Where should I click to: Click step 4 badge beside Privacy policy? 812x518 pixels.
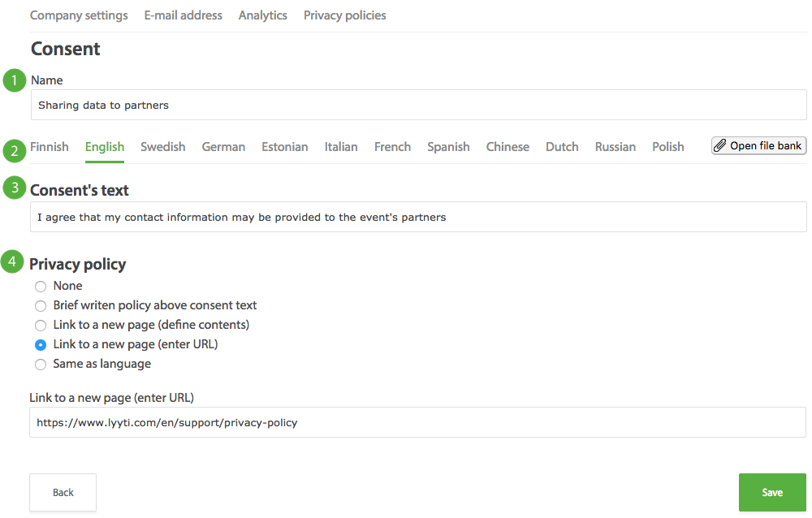coord(13,262)
